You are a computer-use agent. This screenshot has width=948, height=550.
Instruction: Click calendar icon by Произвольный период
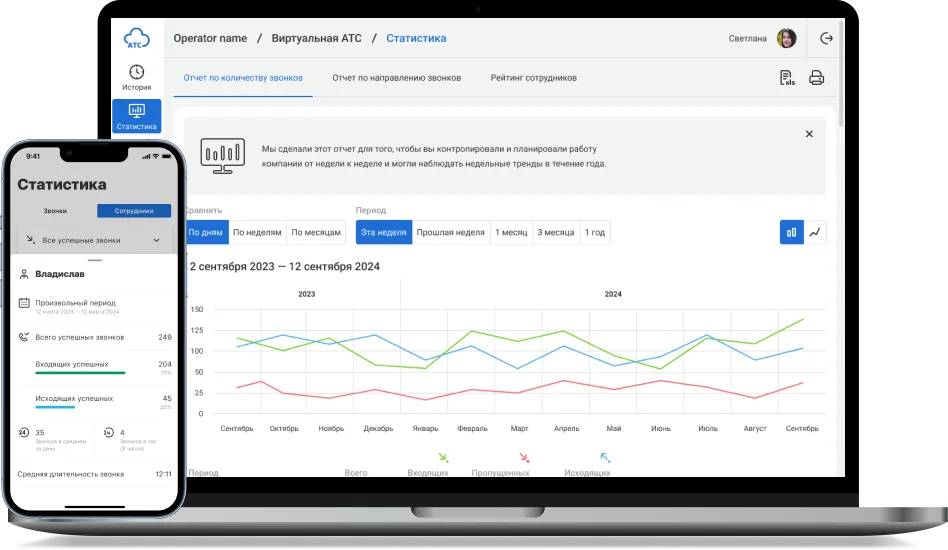24,303
